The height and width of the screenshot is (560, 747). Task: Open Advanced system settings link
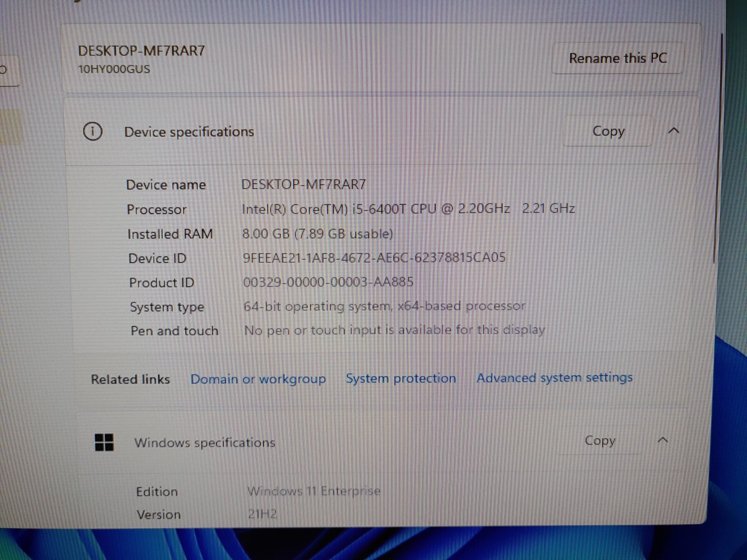(555, 377)
